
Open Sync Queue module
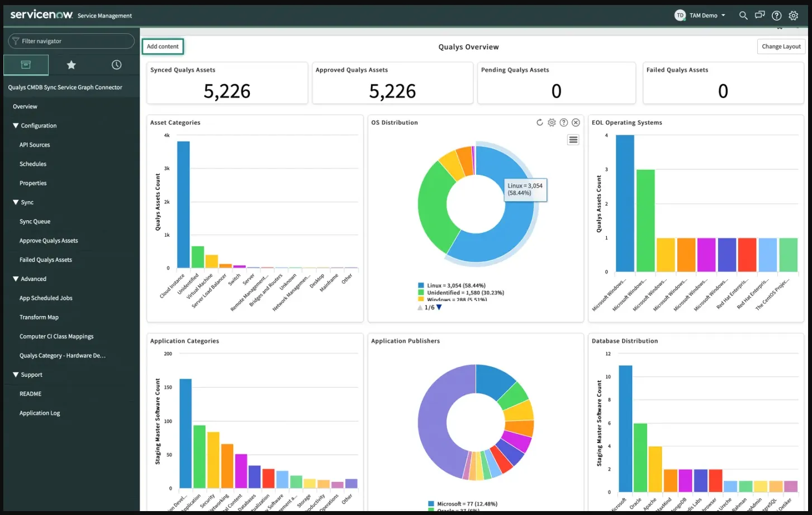[35, 221]
